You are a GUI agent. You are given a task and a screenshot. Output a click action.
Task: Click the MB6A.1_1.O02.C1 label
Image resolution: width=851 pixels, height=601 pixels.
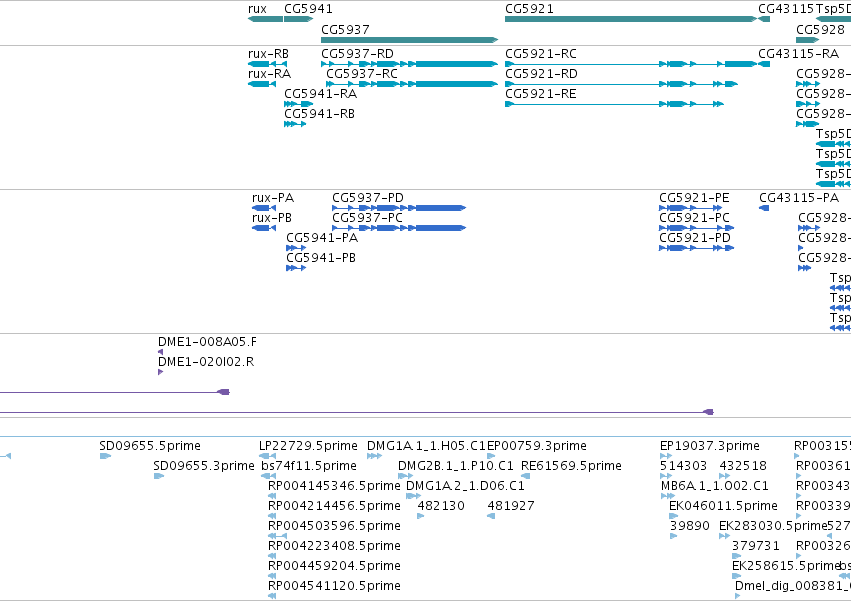[x=713, y=486]
